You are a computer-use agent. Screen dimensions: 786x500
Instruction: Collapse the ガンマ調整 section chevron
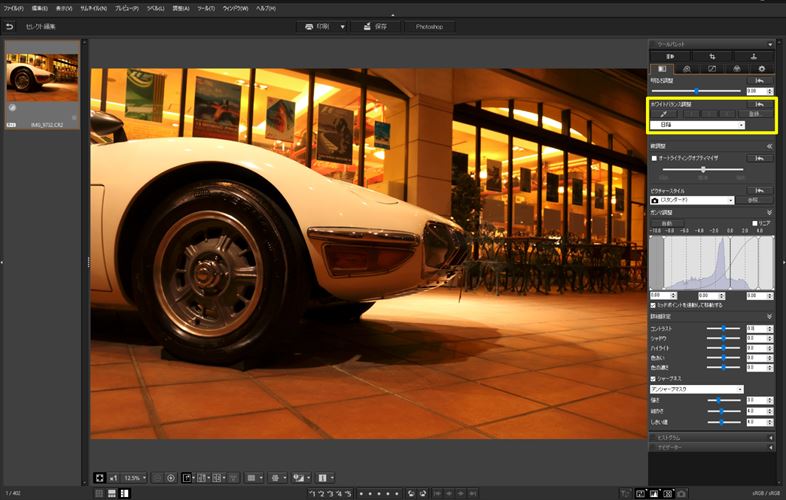[x=769, y=213]
